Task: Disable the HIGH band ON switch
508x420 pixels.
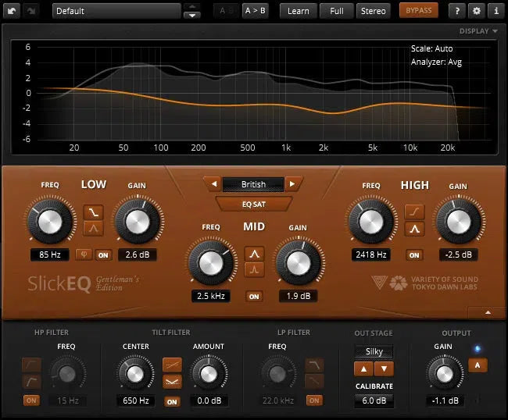Action: point(413,254)
